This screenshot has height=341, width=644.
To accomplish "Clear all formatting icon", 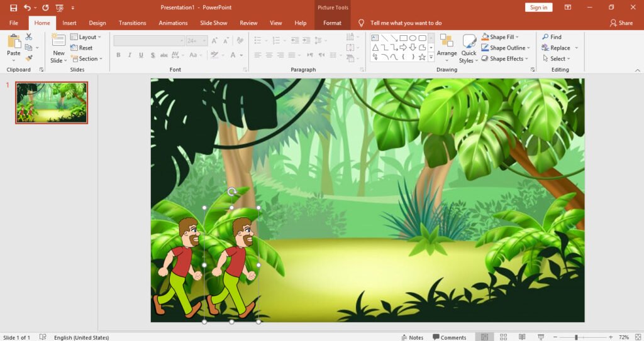I will (240, 40).
